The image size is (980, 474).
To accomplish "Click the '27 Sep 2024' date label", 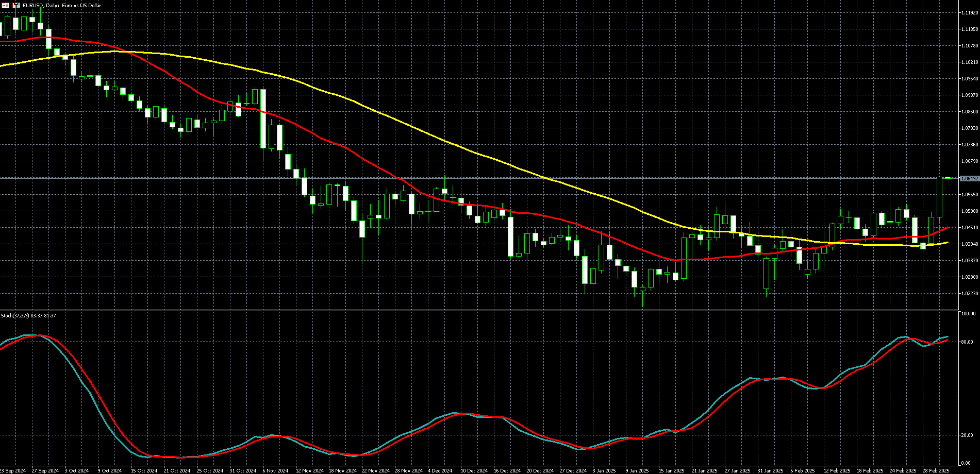I will click(45, 471).
